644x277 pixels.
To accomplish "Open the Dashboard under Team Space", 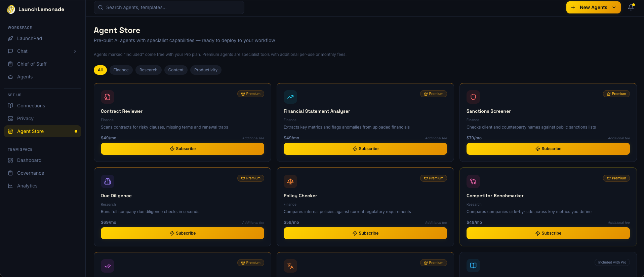I will coord(29,160).
